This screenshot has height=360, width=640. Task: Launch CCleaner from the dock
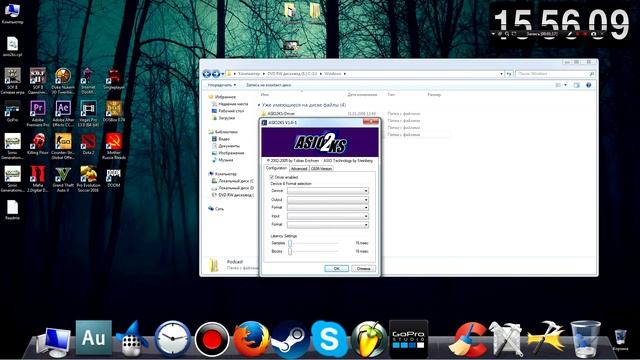click(468, 340)
